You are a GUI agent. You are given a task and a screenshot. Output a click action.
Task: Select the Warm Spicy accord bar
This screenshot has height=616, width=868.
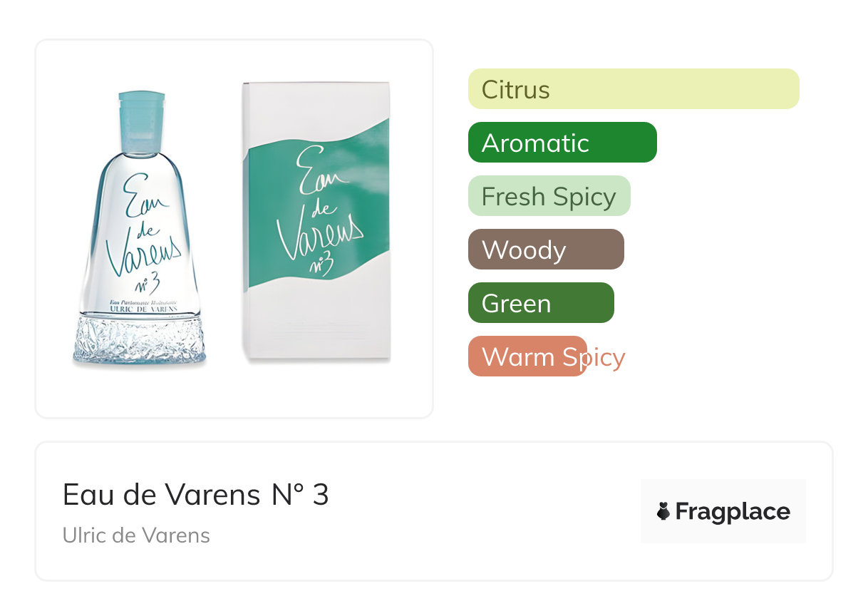click(527, 356)
